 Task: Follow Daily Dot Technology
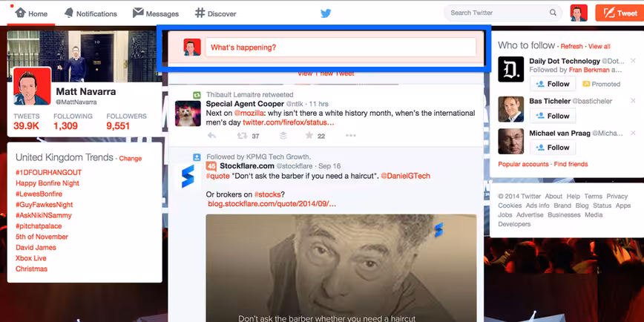pos(553,84)
